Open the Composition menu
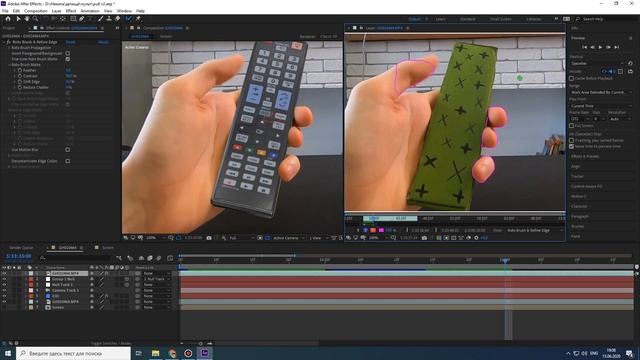This screenshot has width=640, height=360. (36, 11)
